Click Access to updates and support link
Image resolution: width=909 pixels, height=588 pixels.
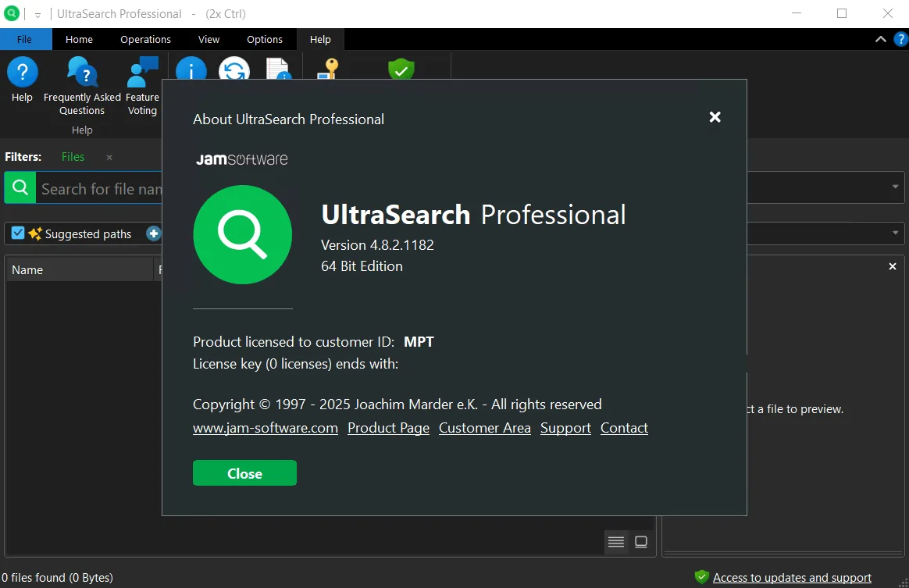[792, 578]
